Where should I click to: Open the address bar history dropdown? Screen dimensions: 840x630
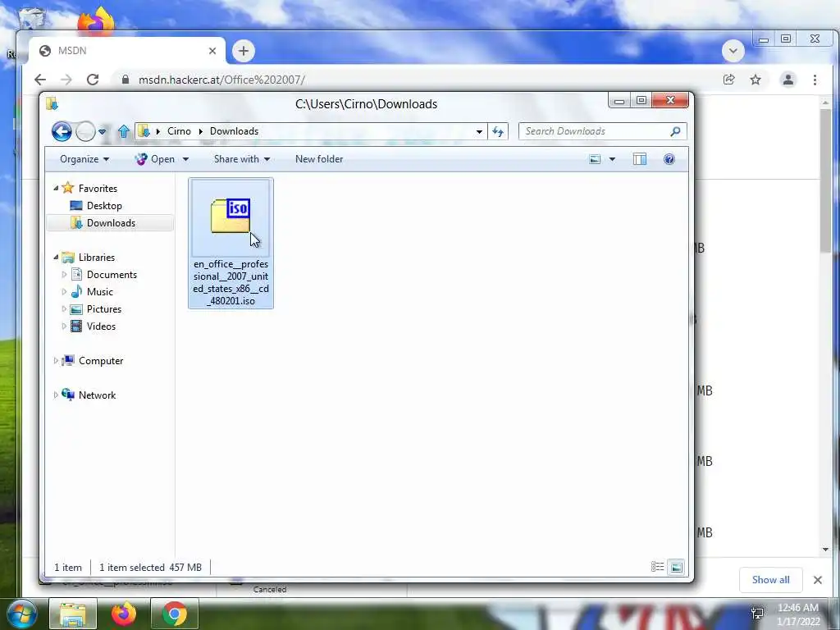click(x=479, y=132)
